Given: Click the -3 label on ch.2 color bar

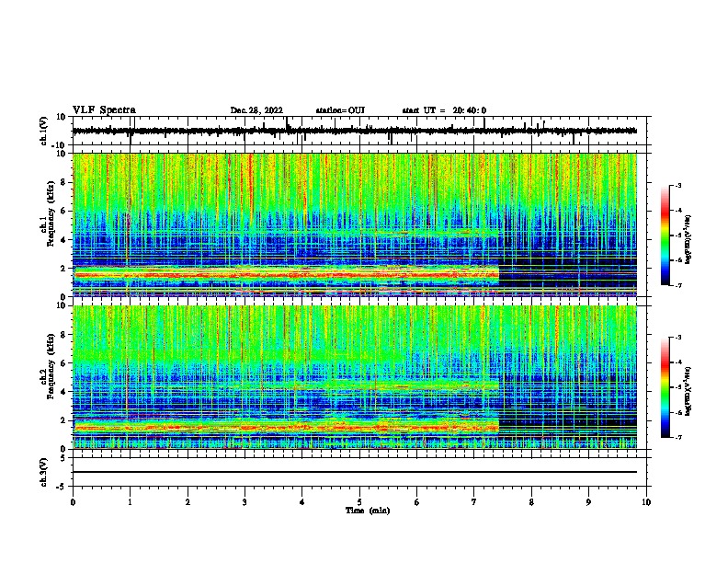Looking at the screenshot, I should (677, 338).
